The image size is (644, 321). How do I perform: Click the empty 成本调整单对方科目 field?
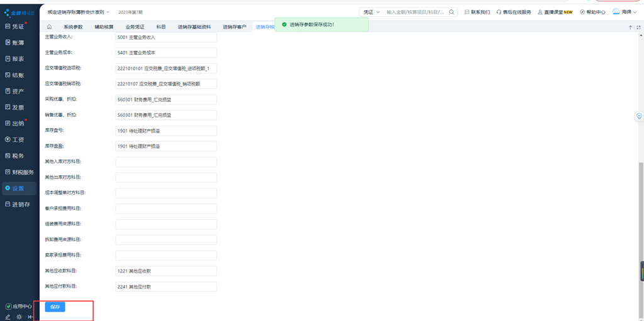[x=166, y=193]
